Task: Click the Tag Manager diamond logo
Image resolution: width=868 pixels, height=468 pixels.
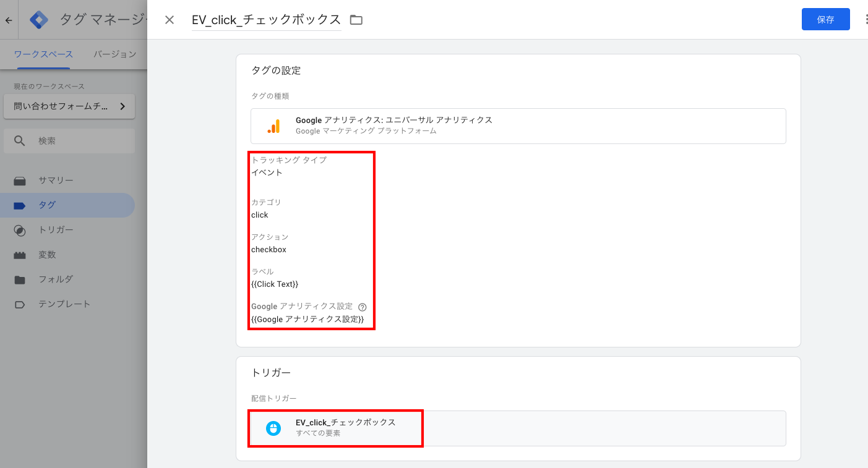Action: 39,20
